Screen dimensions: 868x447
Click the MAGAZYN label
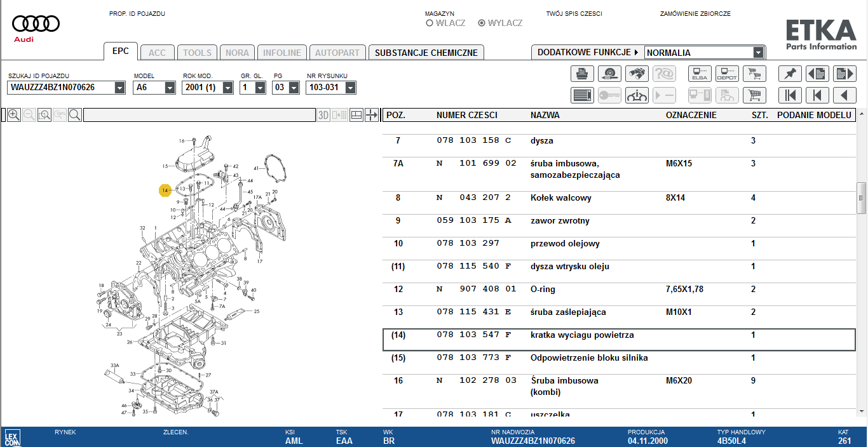[440, 13]
